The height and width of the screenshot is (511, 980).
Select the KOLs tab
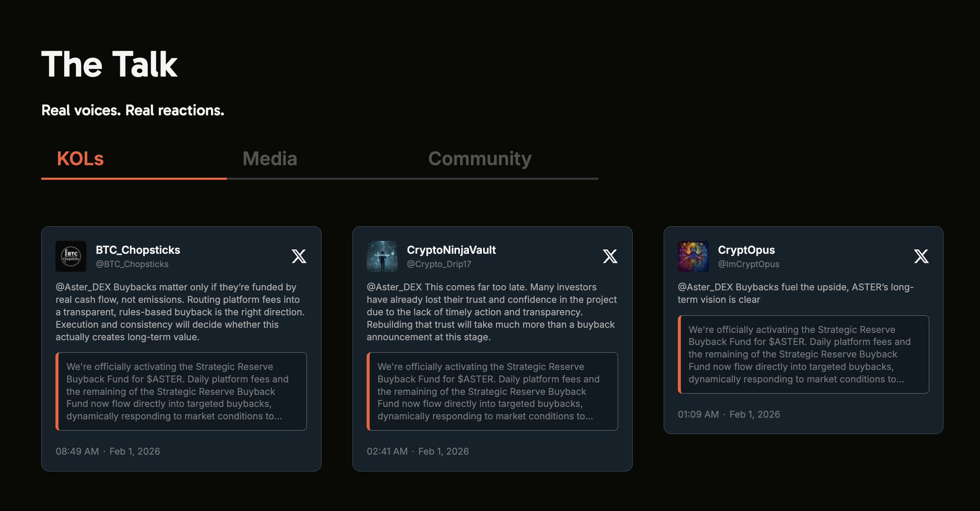(80, 159)
